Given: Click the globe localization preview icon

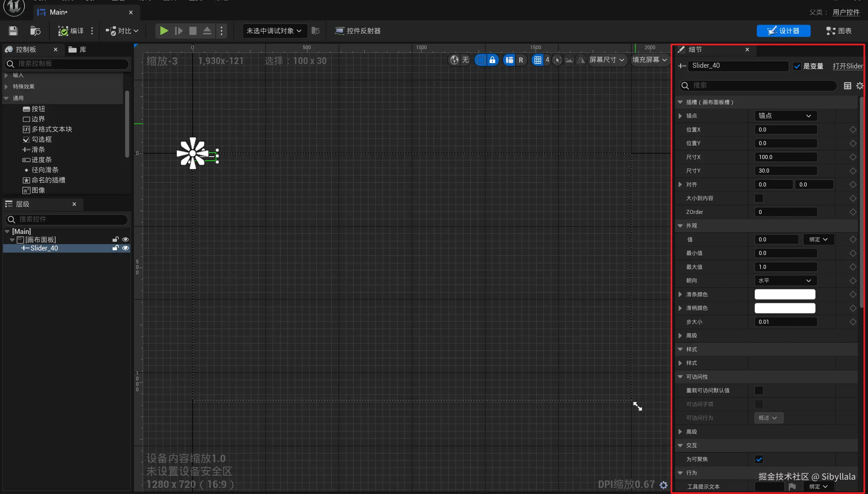Looking at the screenshot, I should click(454, 60).
